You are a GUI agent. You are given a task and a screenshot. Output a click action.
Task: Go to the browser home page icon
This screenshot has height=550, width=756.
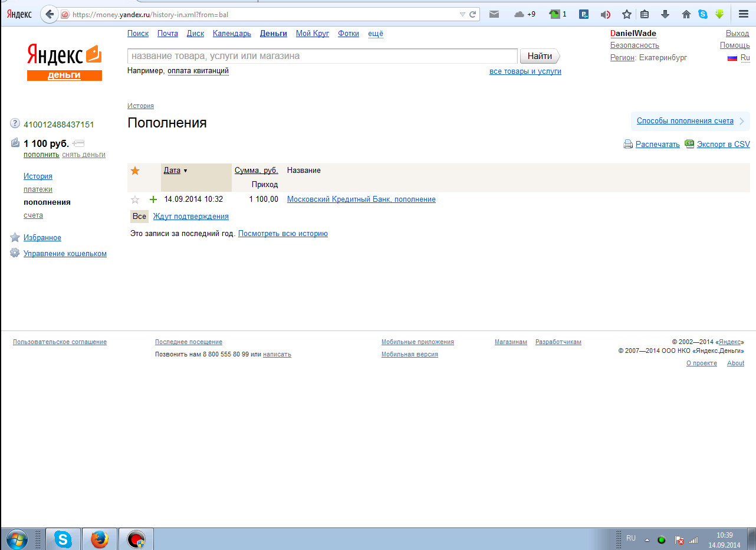click(x=686, y=14)
